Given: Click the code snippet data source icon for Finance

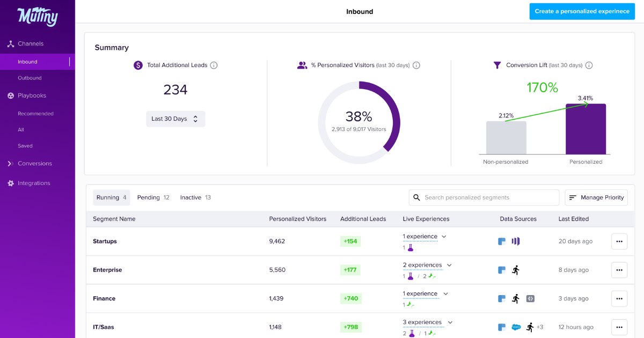Looking at the screenshot, I should pos(530,298).
